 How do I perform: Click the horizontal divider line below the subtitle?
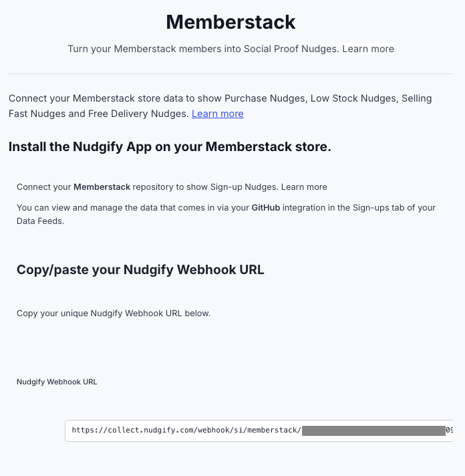pos(230,74)
